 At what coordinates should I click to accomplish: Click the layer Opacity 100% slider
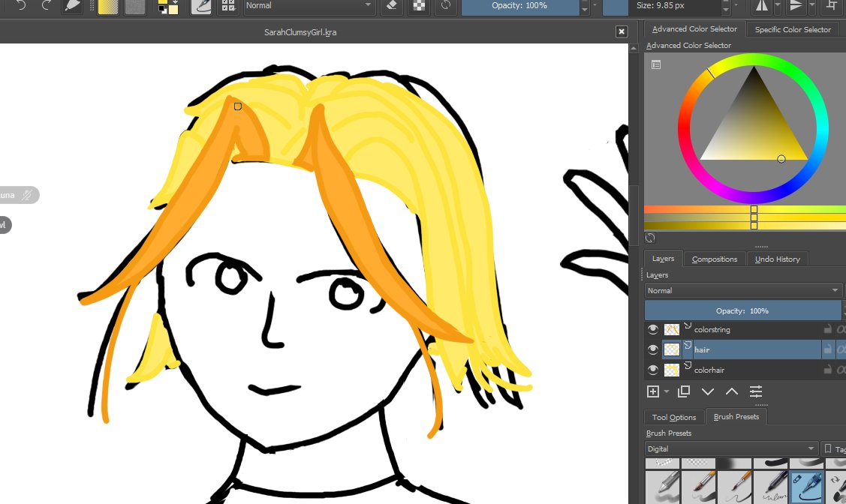tap(742, 310)
